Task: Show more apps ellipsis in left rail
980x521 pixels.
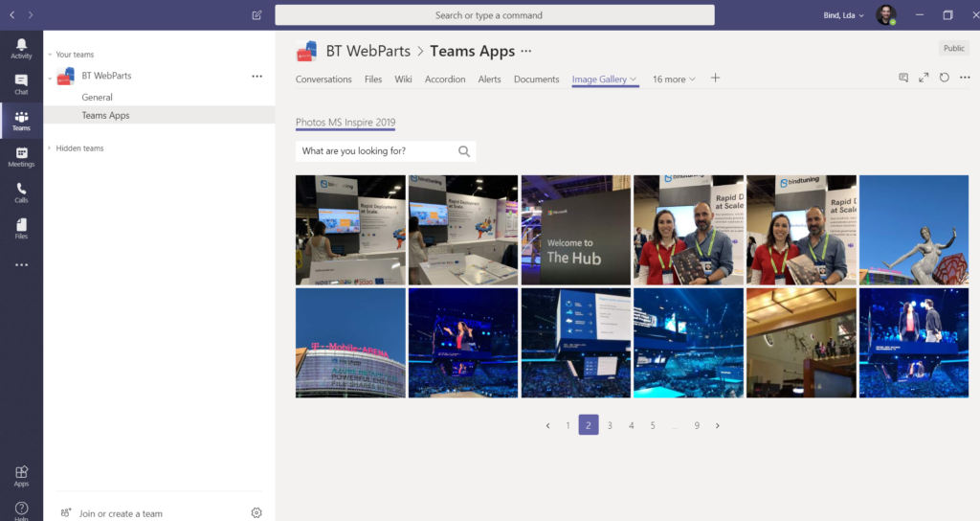Action: tap(21, 264)
